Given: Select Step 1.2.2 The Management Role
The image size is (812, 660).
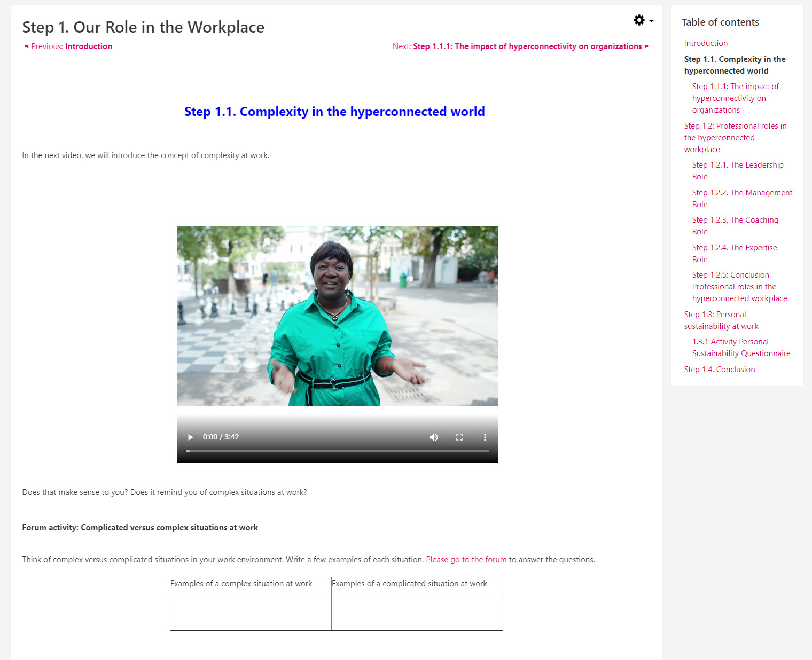Looking at the screenshot, I should point(741,198).
